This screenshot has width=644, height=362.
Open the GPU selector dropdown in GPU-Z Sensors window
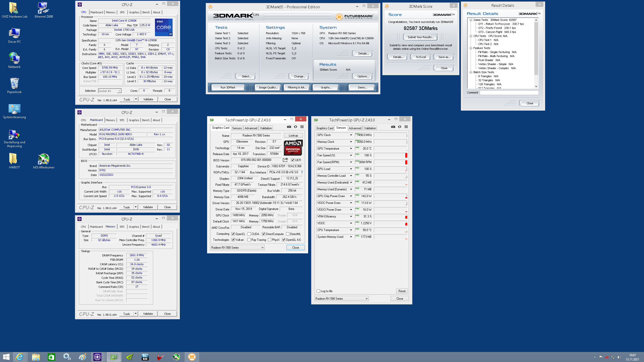click(341, 299)
